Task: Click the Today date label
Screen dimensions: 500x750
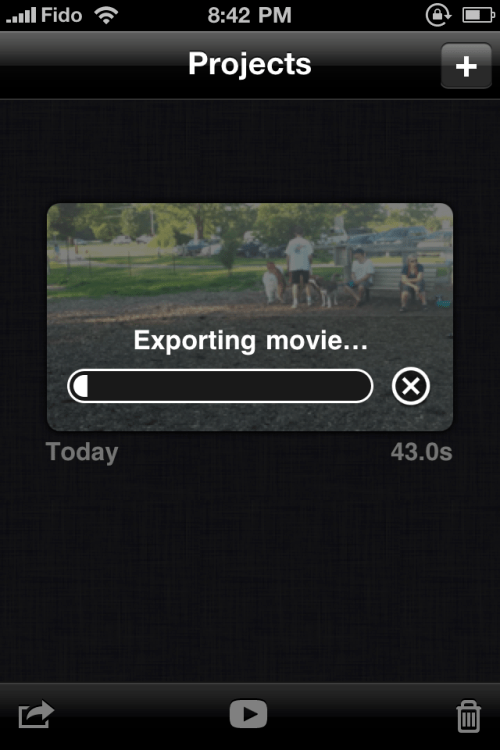Action: click(82, 452)
